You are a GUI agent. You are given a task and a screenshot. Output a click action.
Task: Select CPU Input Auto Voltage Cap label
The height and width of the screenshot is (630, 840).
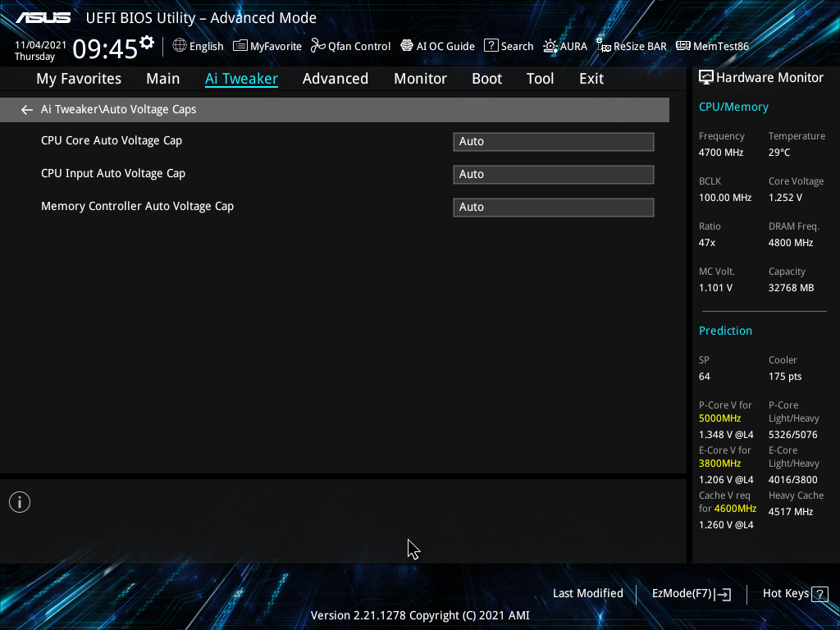113,173
